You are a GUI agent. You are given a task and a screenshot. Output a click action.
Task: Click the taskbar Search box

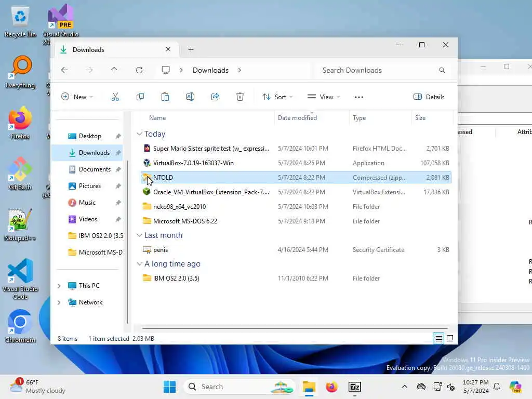(239, 387)
